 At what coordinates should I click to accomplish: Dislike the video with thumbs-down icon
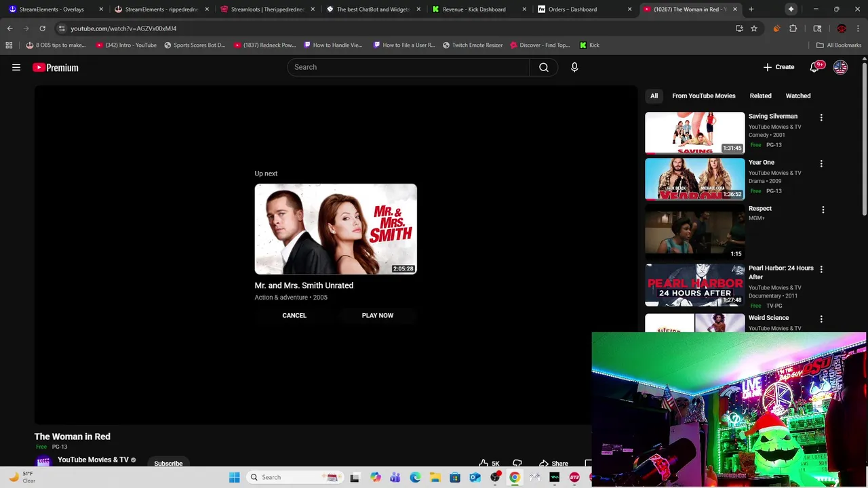pyautogui.click(x=517, y=464)
